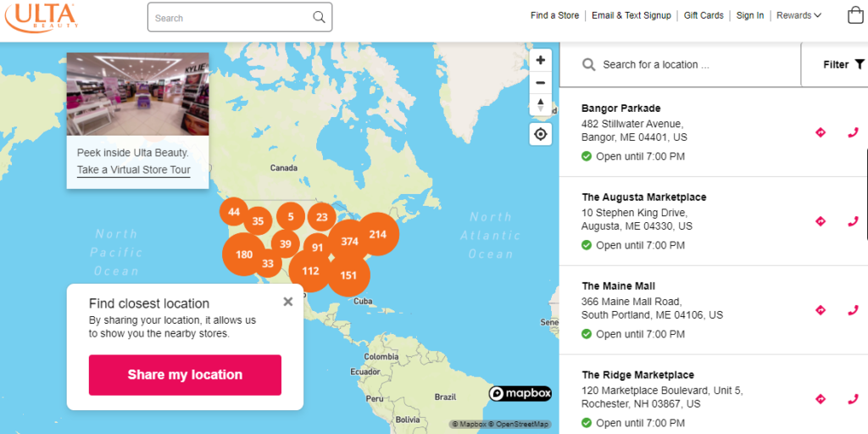Image resolution: width=868 pixels, height=434 pixels.
Task: Click Take a Virtual Store Tour link
Action: tap(133, 170)
